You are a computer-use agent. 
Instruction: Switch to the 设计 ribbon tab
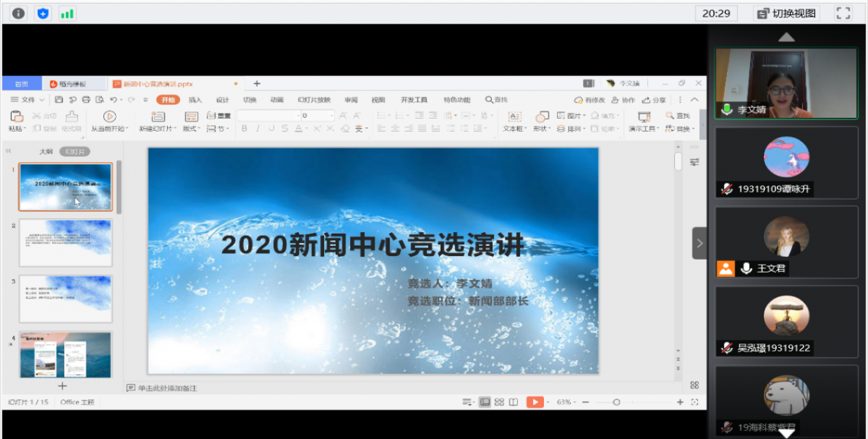[x=222, y=100]
